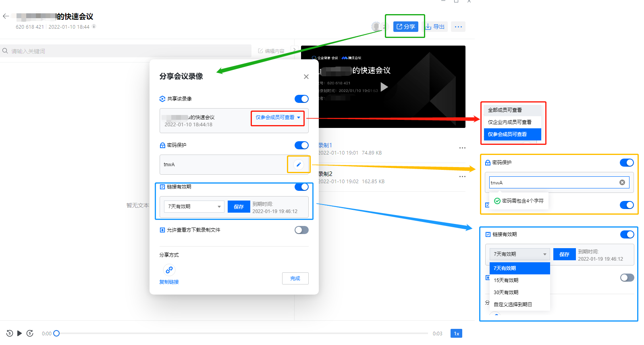This screenshot has width=644, height=345.
Task: Click the participant avatar icon
Action: [376, 27]
